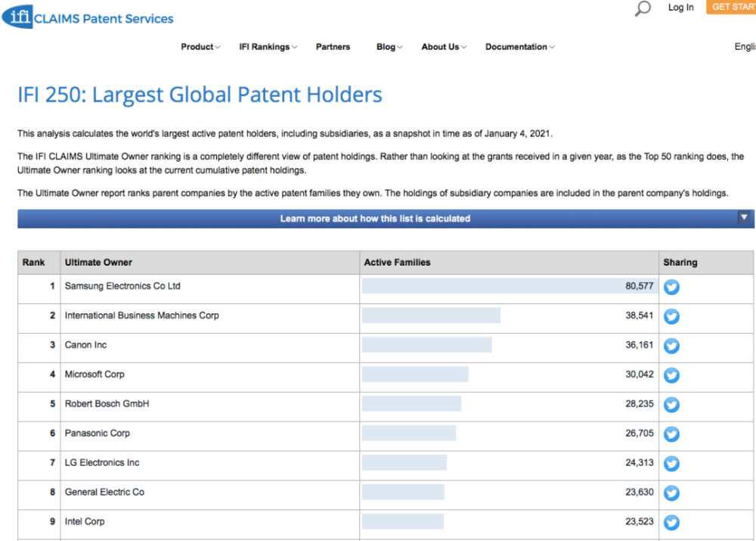Share International Business Machines row on Twitter

coord(671,316)
